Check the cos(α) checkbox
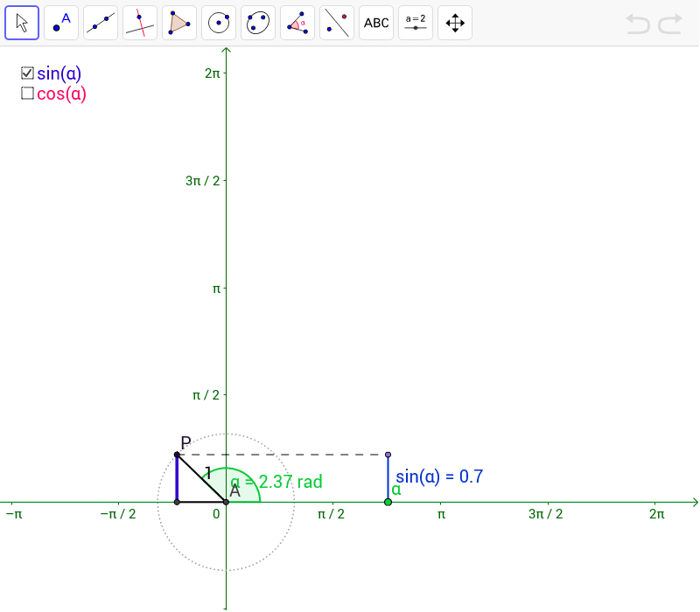 pyautogui.click(x=27, y=94)
